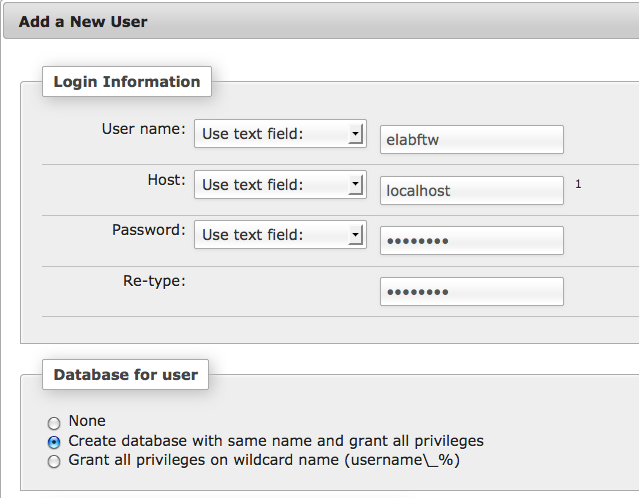
Task: Click the Database for user legend
Action: click(x=126, y=375)
